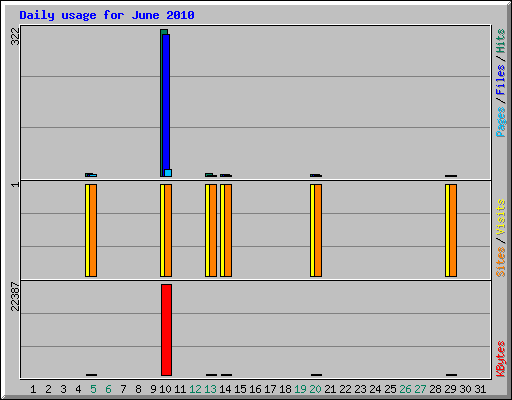Select the green Hits bar on day 10
This screenshot has width=512, height=400.
pyautogui.click(x=162, y=103)
